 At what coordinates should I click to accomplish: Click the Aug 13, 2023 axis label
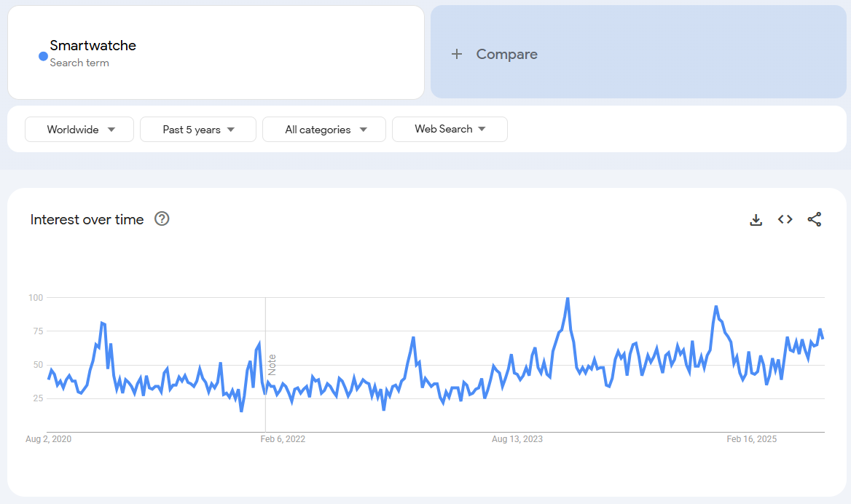click(517, 439)
